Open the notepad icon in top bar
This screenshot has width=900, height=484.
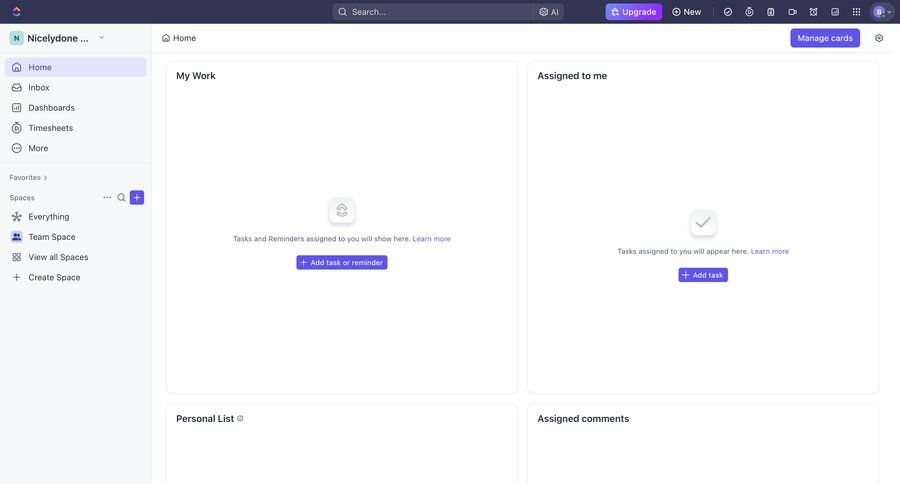coord(771,12)
